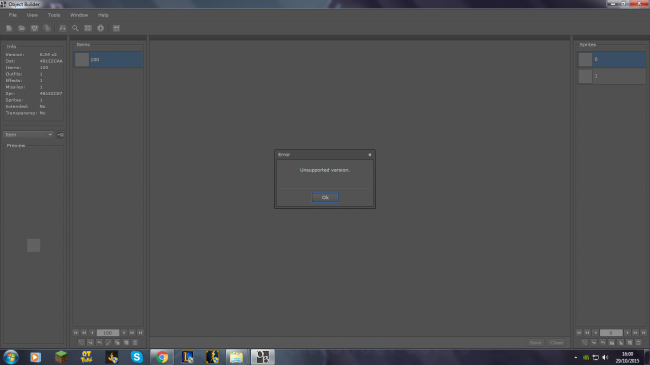
Task: Click the trash icon under Items list
Action: 135,343
